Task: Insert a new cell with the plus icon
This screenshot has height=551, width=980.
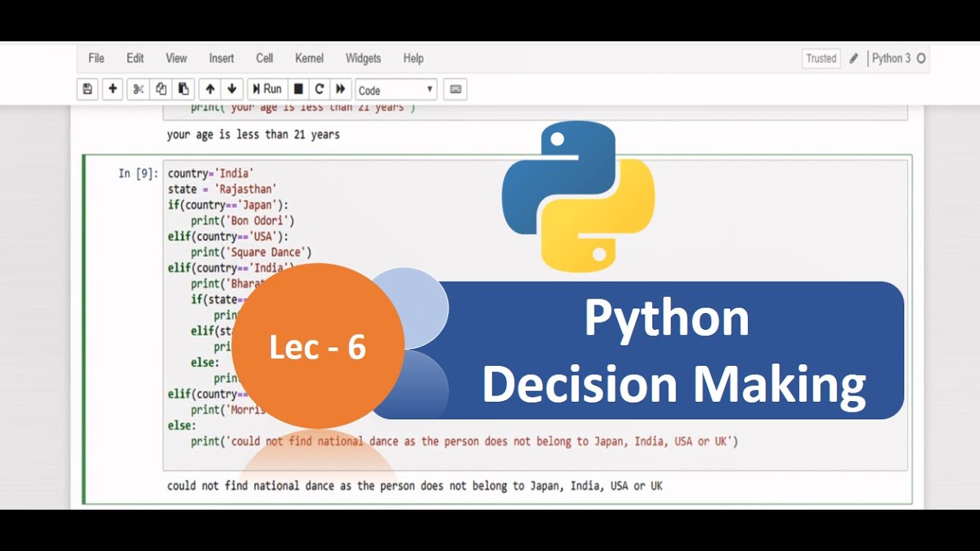Action: (x=113, y=90)
